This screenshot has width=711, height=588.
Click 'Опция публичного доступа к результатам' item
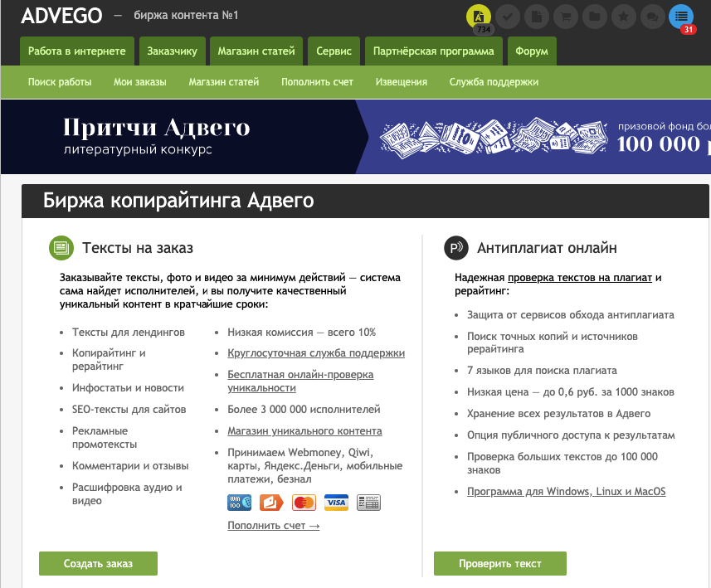[571, 435]
